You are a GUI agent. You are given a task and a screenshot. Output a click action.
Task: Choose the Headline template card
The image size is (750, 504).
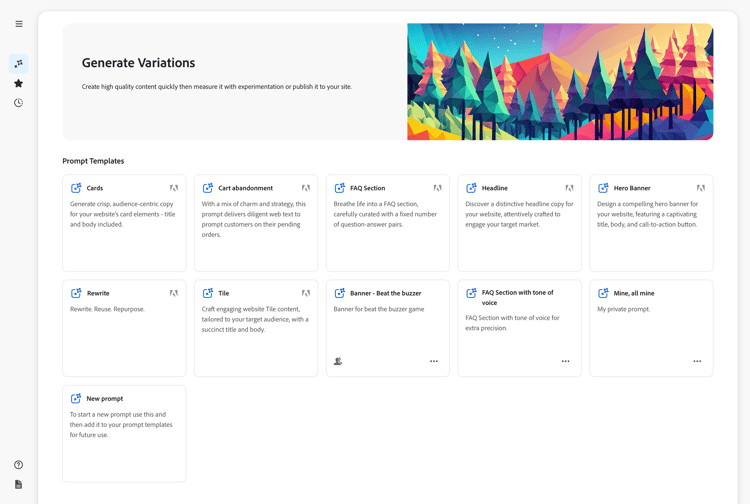[x=519, y=223]
